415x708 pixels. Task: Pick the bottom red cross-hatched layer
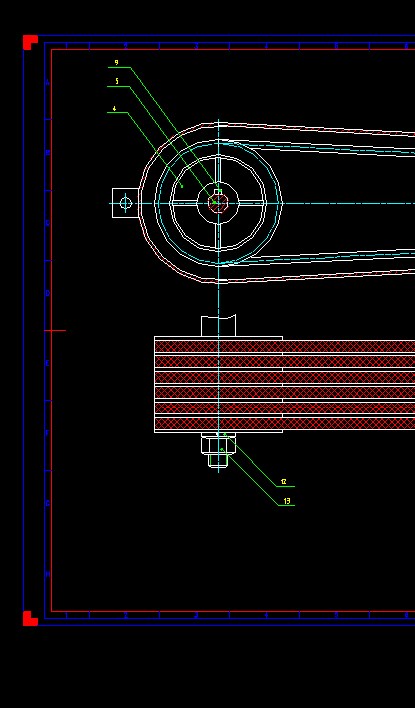(284, 424)
